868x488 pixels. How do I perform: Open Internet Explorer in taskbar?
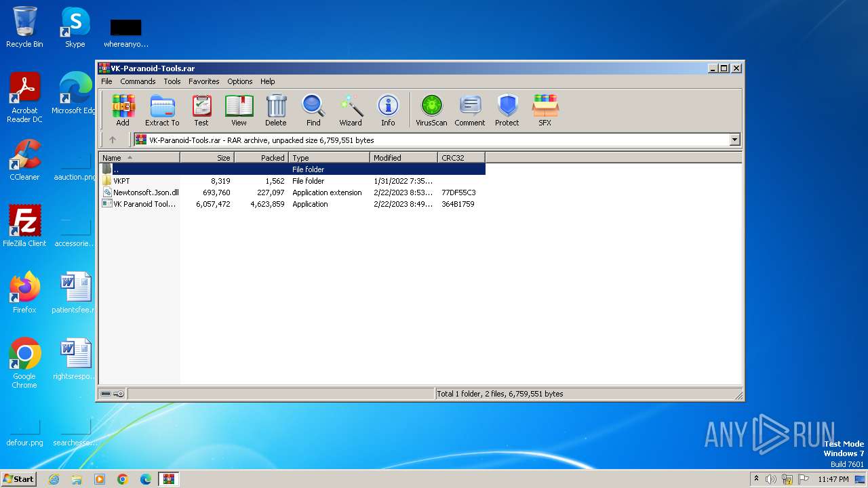[54, 479]
